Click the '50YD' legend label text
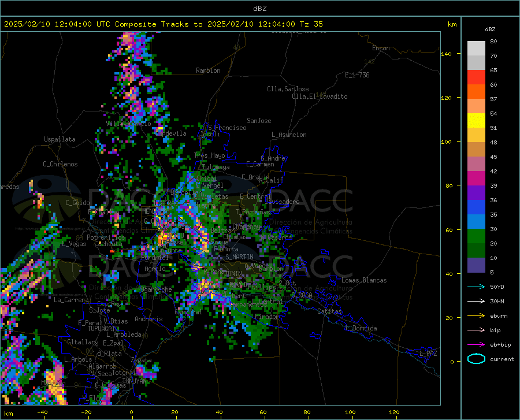The width and height of the screenshot is (520, 420). (497, 287)
